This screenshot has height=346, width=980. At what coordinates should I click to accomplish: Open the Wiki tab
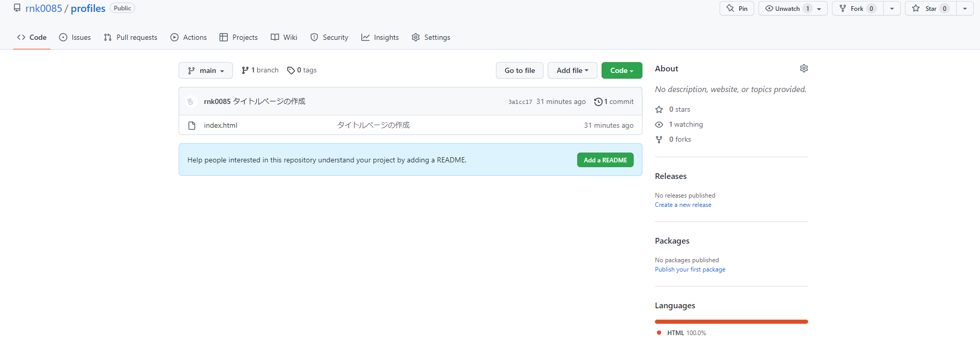(284, 37)
